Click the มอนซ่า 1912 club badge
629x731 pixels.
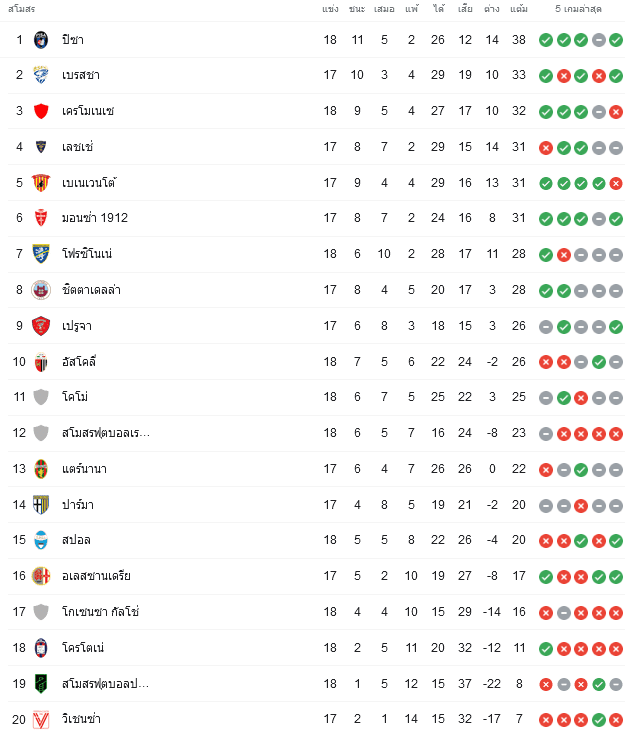(41, 218)
